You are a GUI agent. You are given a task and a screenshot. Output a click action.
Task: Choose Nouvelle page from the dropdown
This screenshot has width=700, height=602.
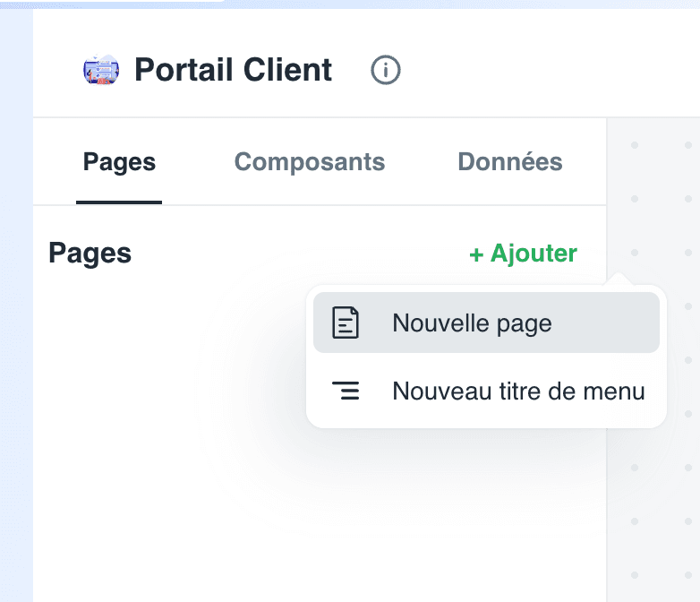click(x=486, y=322)
